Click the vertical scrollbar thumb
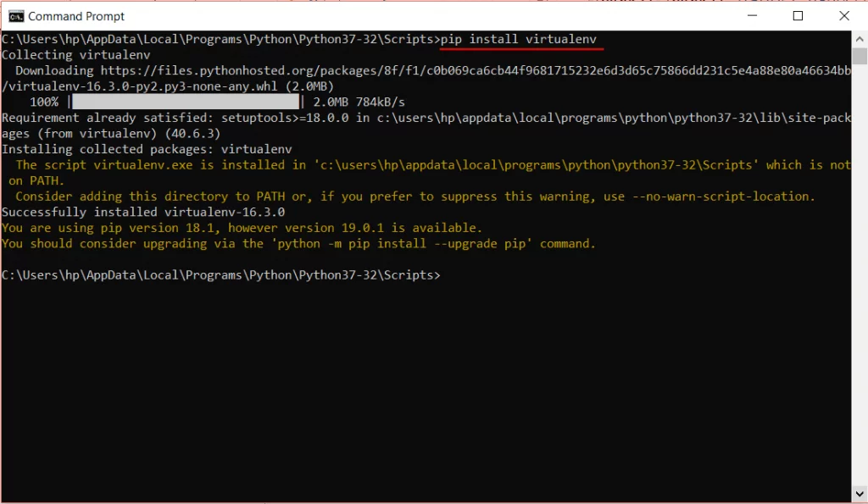This screenshot has height=504, width=868. pyautogui.click(x=860, y=57)
